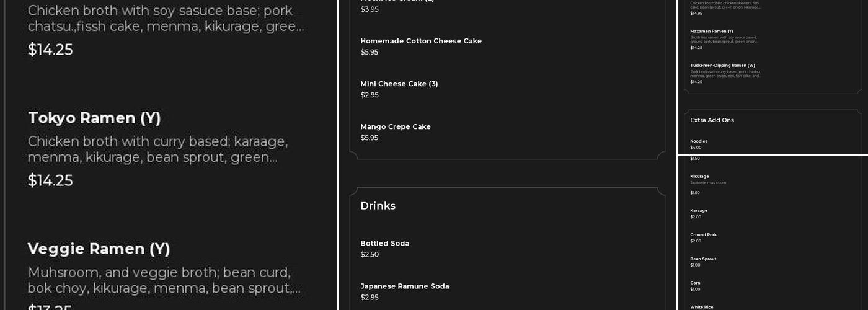Screen dimensions: 868x310
Task: Click the Drinks section heading
Action: pos(378,206)
